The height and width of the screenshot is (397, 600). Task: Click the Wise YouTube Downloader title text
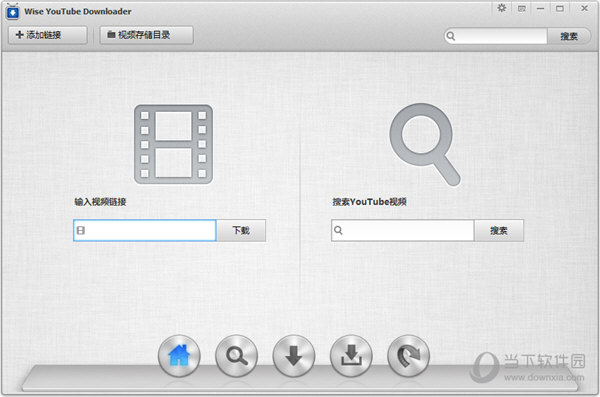point(78,11)
